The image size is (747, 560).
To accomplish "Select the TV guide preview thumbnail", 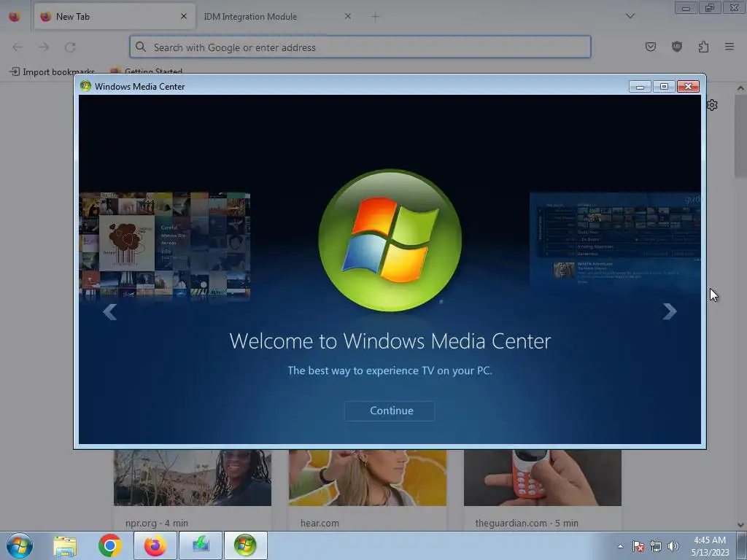I will click(615, 239).
